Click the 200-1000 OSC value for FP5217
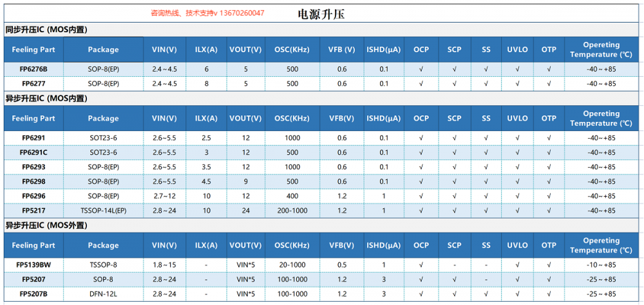The image size is (644, 305). 292,210
